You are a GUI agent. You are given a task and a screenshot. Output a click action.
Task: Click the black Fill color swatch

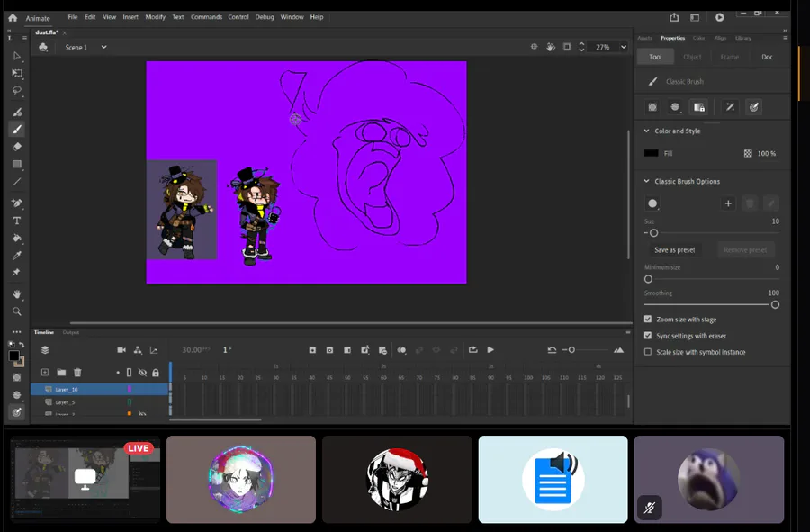tap(652, 153)
